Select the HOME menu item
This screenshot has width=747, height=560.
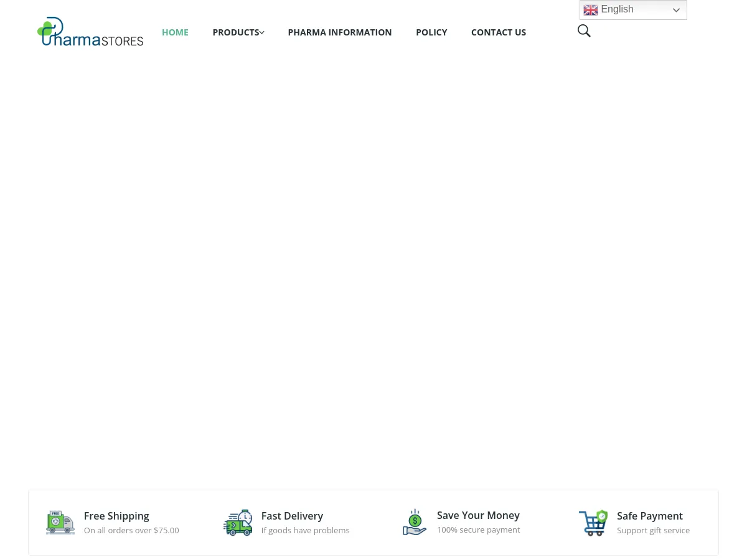[175, 32]
